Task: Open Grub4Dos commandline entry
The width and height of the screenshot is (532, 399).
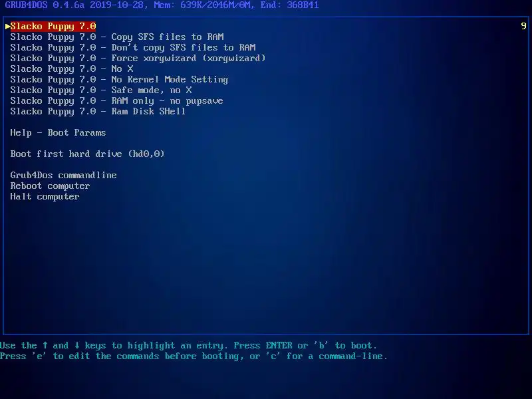Action: point(63,176)
